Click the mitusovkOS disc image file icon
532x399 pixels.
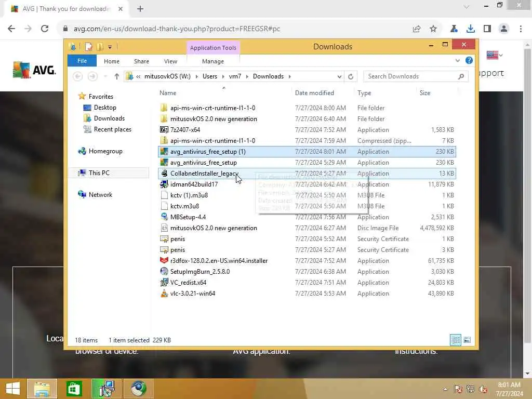click(164, 228)
